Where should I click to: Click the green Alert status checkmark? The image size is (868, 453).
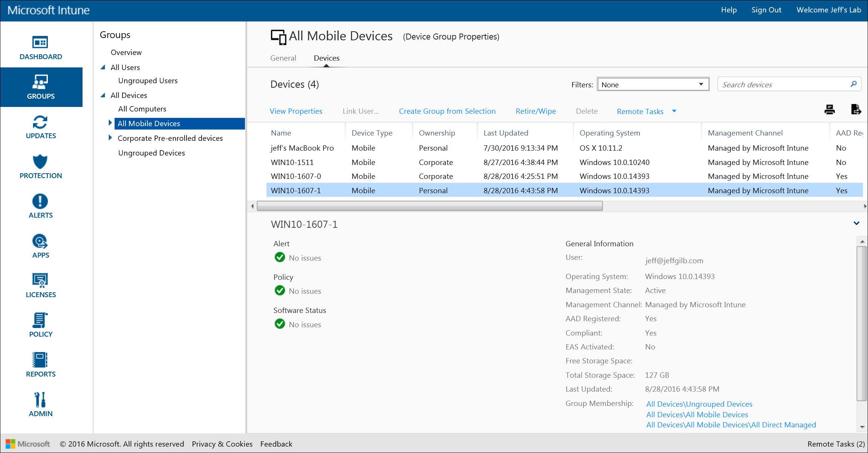coord(280,257)
